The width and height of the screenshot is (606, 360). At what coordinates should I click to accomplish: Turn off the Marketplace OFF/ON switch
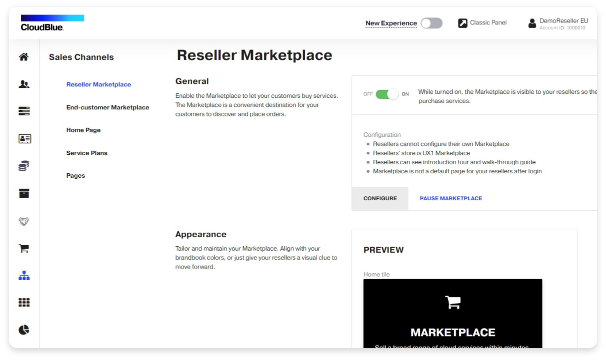[386, 94]
